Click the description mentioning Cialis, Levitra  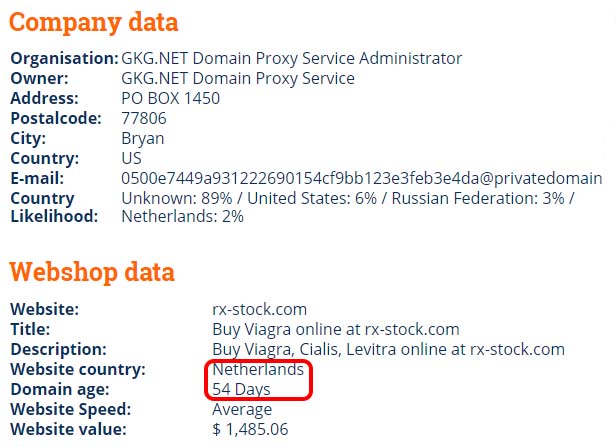[x=389, y=349]
